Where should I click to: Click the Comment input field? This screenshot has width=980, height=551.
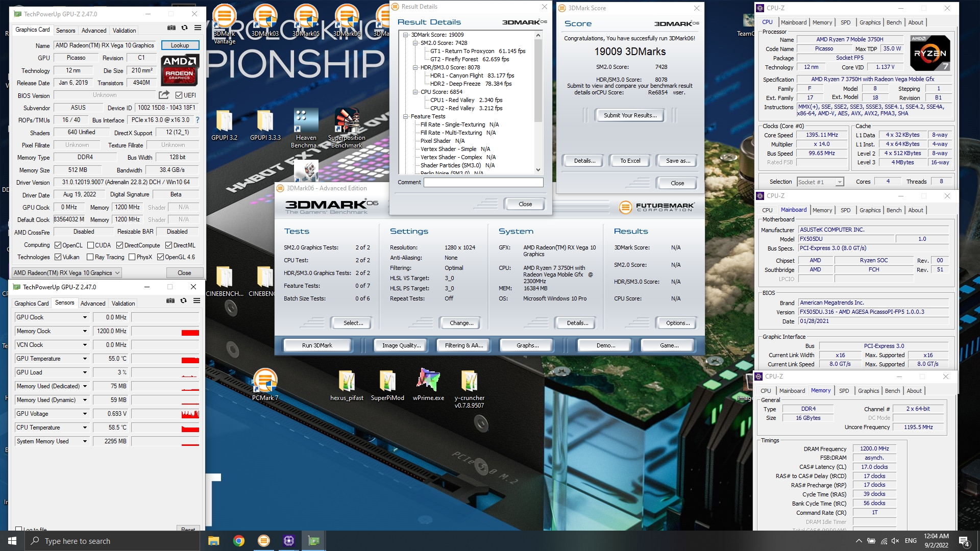point(483,182)
